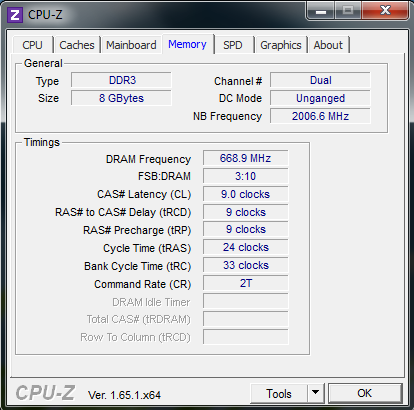Select the Mainboard tab
The image size is (414, 410).
(131, 45)
